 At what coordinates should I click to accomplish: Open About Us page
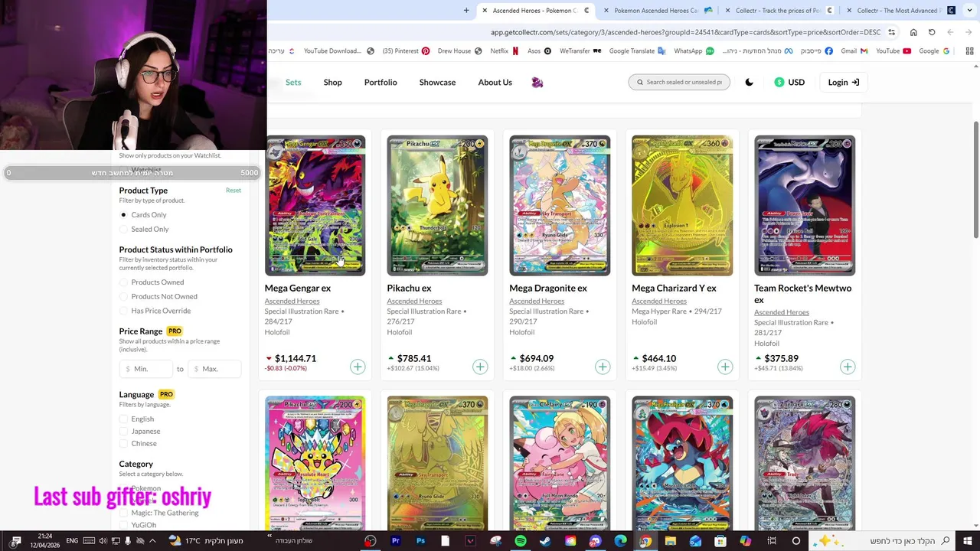(495, 82)
